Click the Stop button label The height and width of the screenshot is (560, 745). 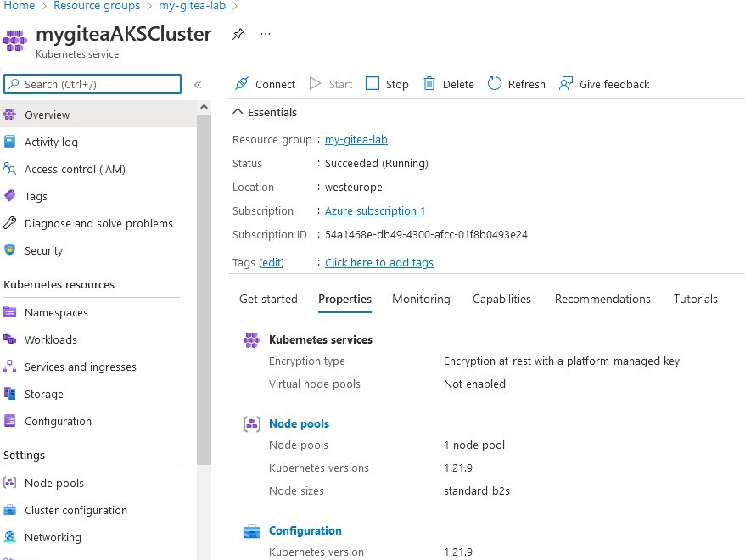click(397, 85)
